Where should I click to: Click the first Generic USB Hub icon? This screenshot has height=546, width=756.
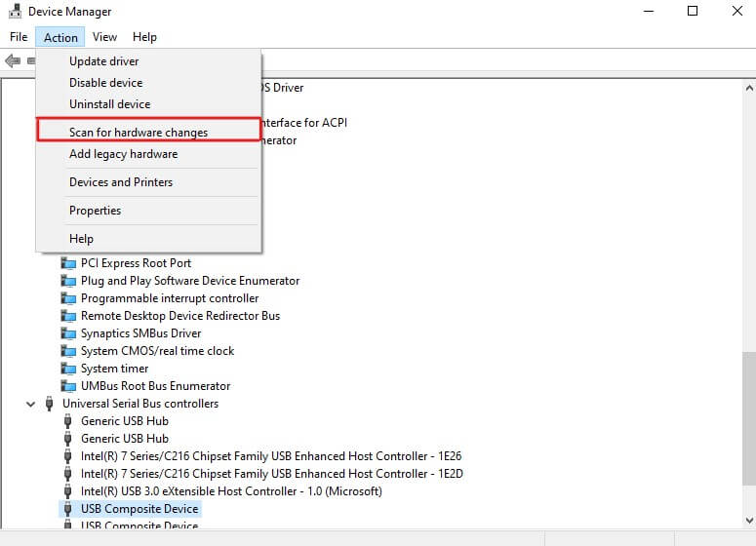click(x=68, y=421)
